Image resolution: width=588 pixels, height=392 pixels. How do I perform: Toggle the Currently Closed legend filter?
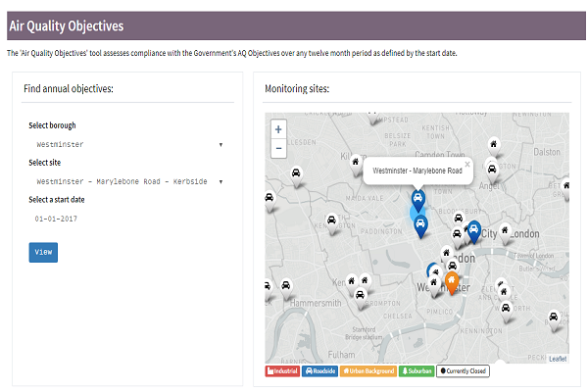[x=463, y=371]
